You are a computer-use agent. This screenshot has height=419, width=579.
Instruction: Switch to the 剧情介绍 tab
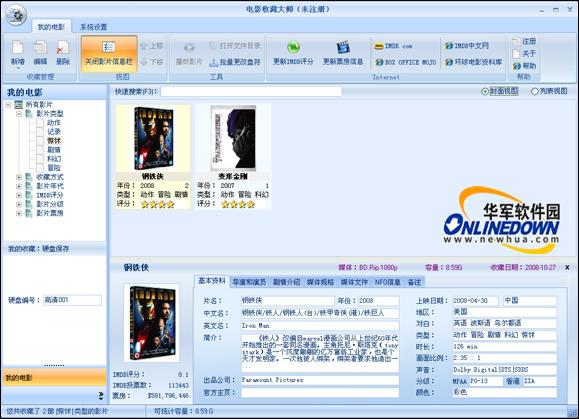pyautogui.click(x=286, y=282)
